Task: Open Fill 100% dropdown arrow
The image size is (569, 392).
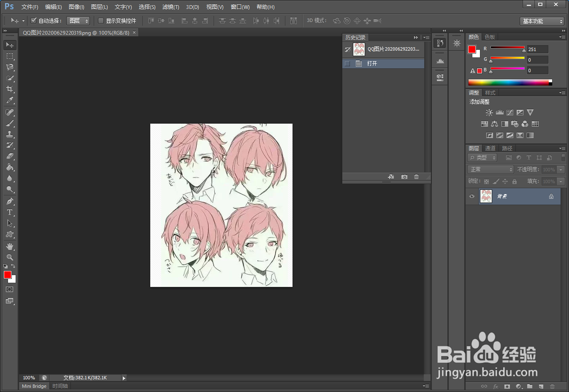Action: 561,181
